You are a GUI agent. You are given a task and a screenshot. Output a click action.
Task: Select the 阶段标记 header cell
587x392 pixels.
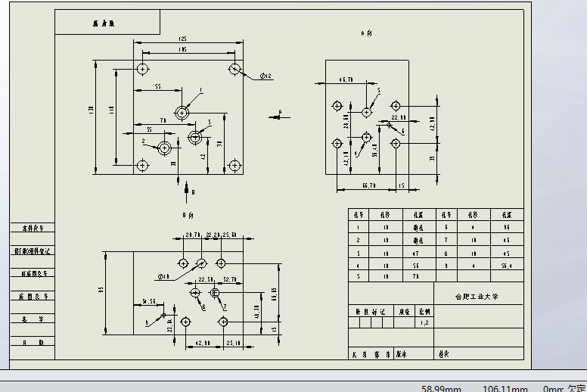coord(371,312)
